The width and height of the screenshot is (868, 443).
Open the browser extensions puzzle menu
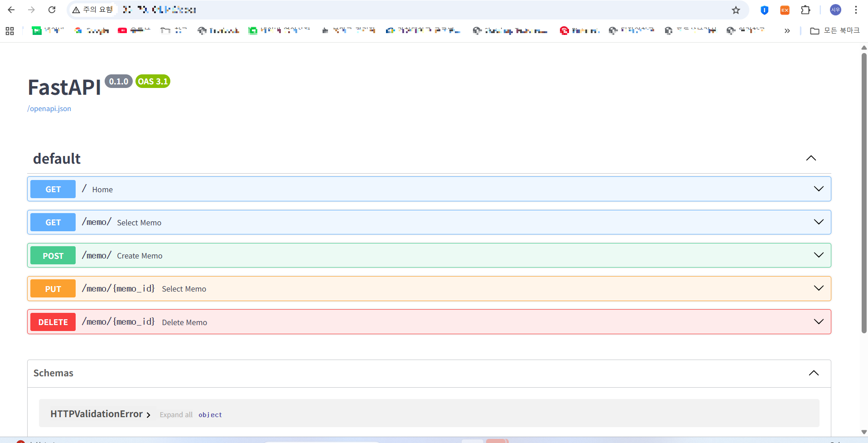pos(805,10)
